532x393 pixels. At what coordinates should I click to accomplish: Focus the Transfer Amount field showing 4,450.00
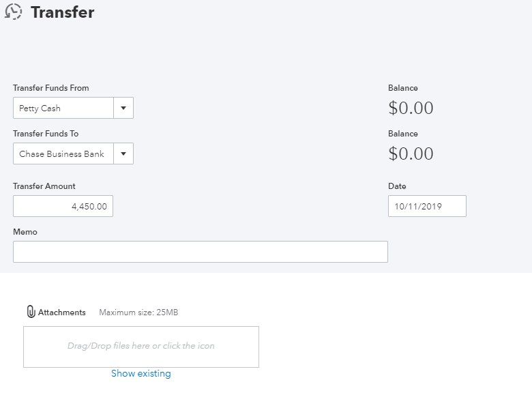click(63, 206)
